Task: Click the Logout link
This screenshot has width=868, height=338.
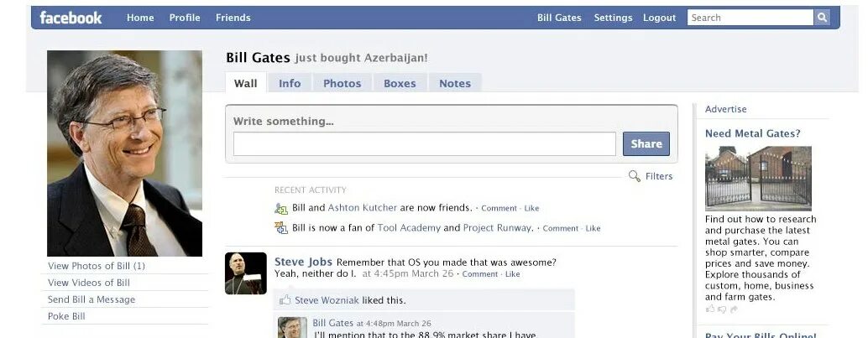Action: (x=659, y=18)
